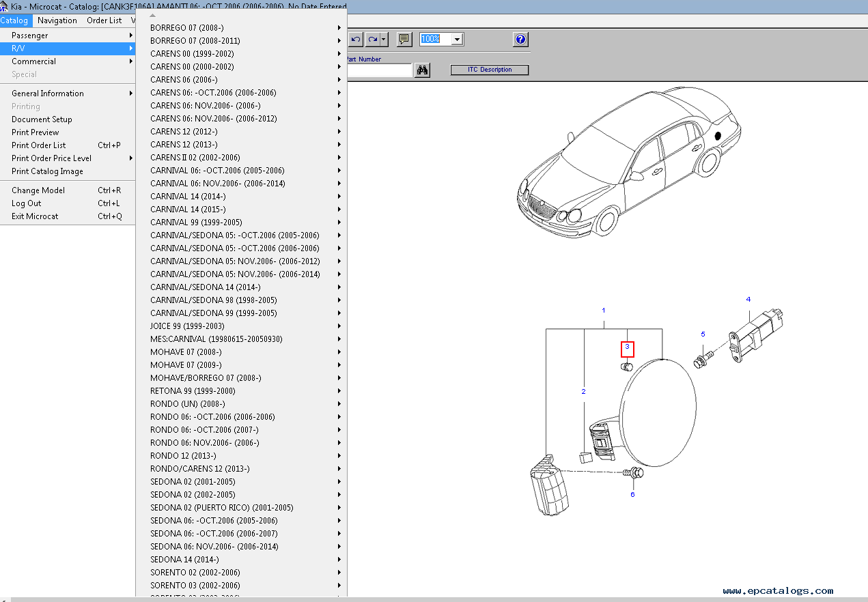The image size is (868, 602).
Task: Expand the General Information submenu
Action: (68, 93)
